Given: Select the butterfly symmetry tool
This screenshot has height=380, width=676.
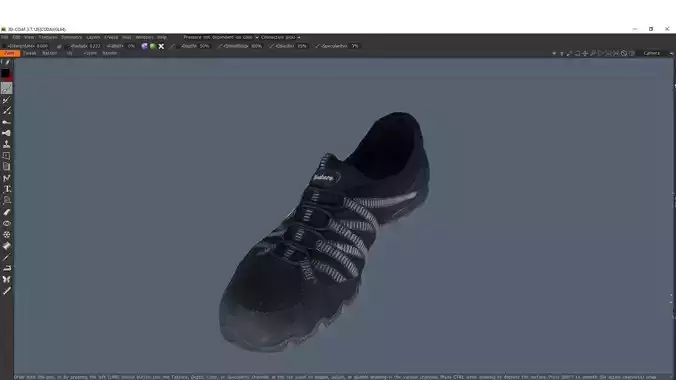Looking at the screenshot, I should click(x=6, y=280).
